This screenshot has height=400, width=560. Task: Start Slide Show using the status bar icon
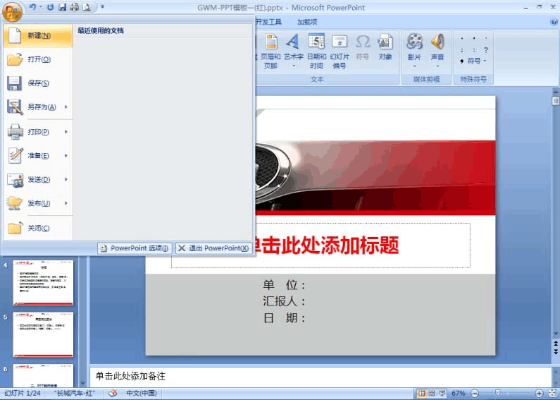[x=442, y=394]
